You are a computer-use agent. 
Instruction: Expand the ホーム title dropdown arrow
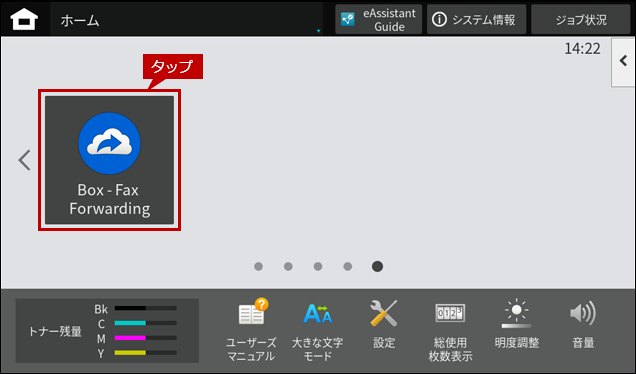click(x=318, y=31)
